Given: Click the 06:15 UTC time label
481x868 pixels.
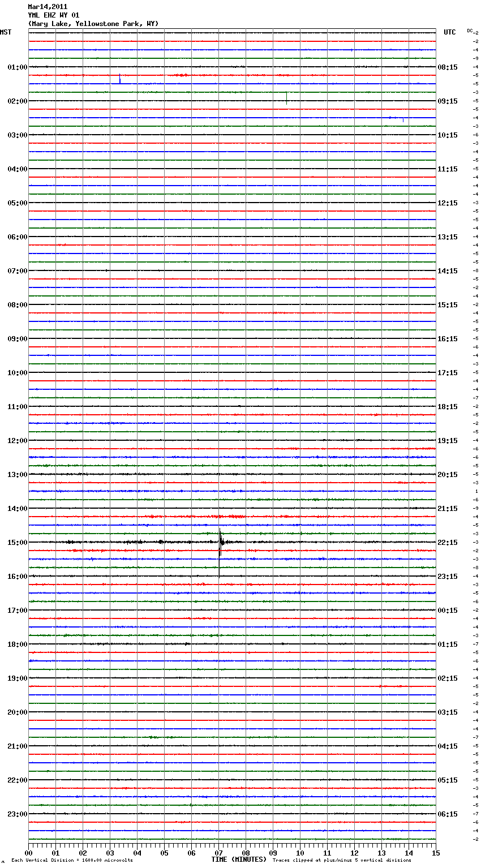Looking at the screenshot, I should tap(448, 814).
